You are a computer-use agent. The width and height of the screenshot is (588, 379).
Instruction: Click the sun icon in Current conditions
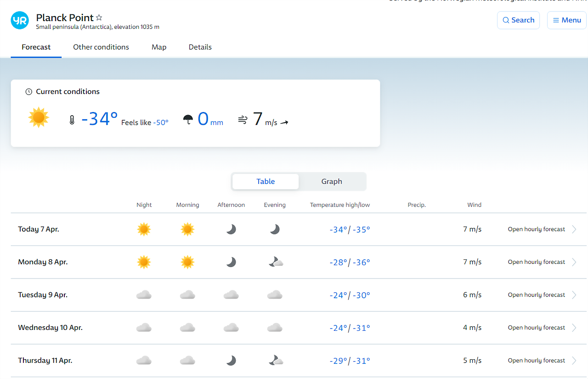coord(39,117)
